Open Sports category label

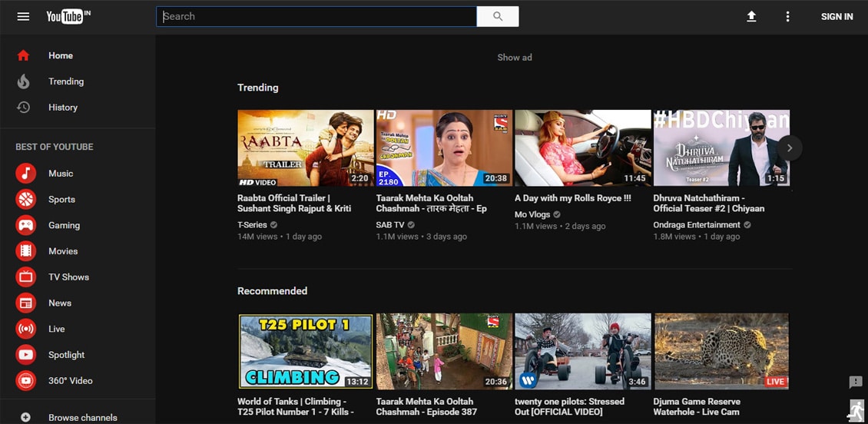tap(61, 199)
